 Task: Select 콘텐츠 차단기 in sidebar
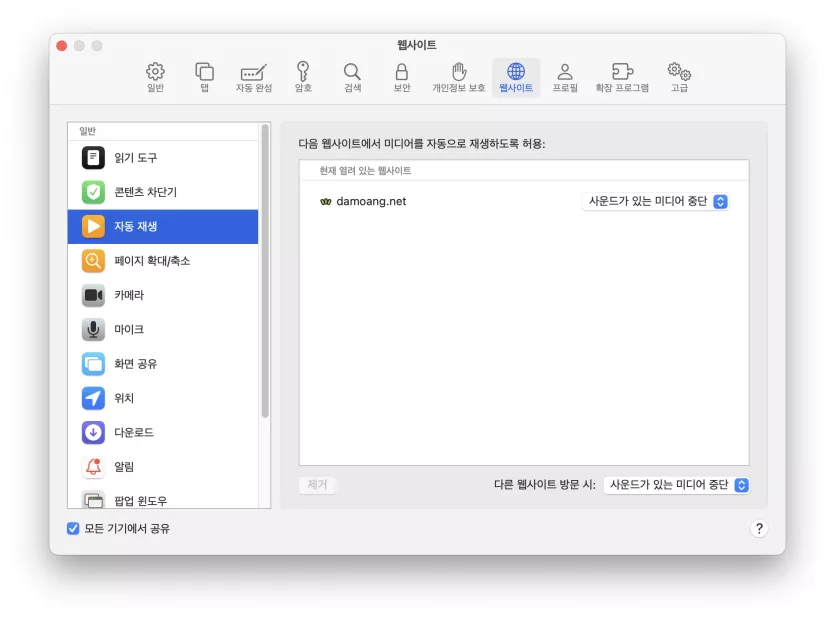tap(163, 192)
